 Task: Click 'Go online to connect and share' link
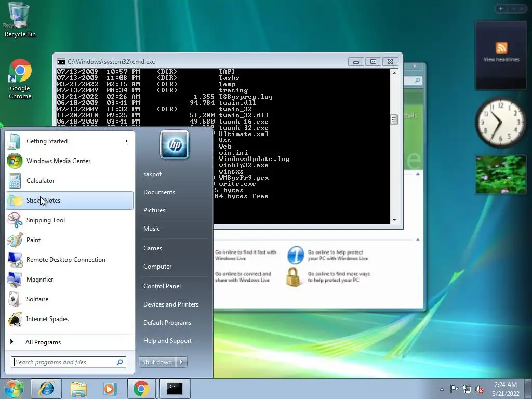(x=243, y=277)
